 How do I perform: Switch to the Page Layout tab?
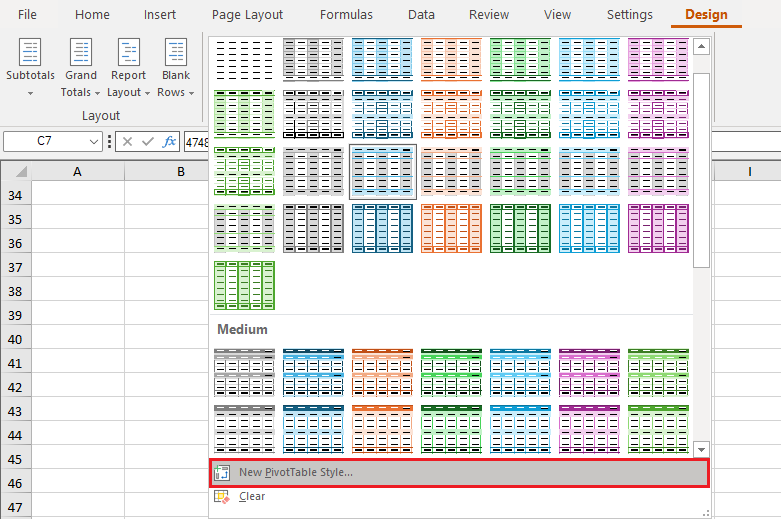[x=247, y=15]
